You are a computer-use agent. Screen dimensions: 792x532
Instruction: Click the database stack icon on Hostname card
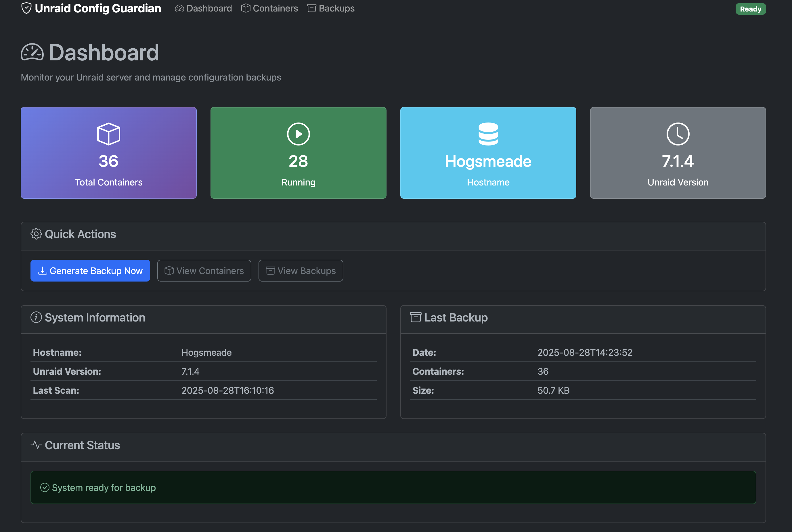click(x=488, y=134)
